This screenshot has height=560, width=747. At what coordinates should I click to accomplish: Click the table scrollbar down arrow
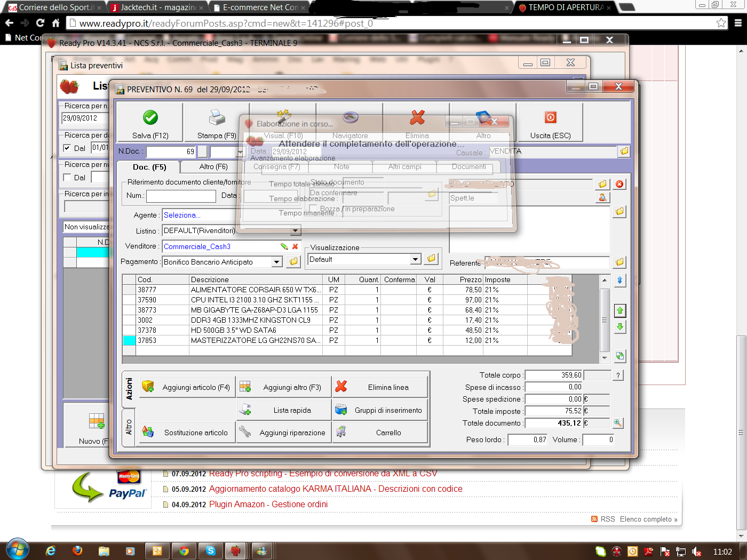[604, 358]
